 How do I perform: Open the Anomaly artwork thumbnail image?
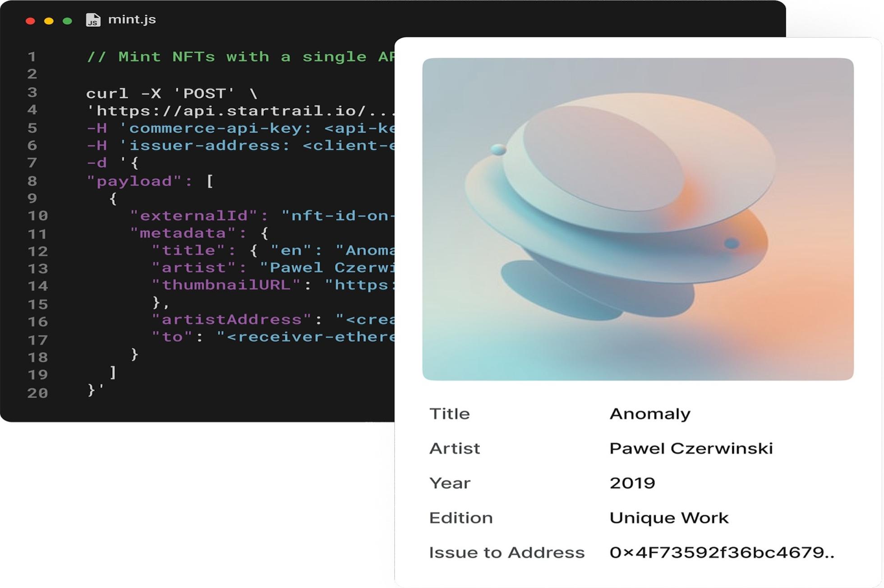point(637,219)
